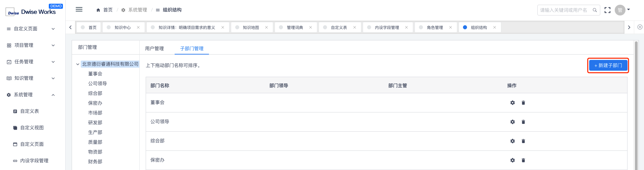Close all tabs with circled X icon
644x170 pixels.
pyautogui.click(x=640, y=27)
